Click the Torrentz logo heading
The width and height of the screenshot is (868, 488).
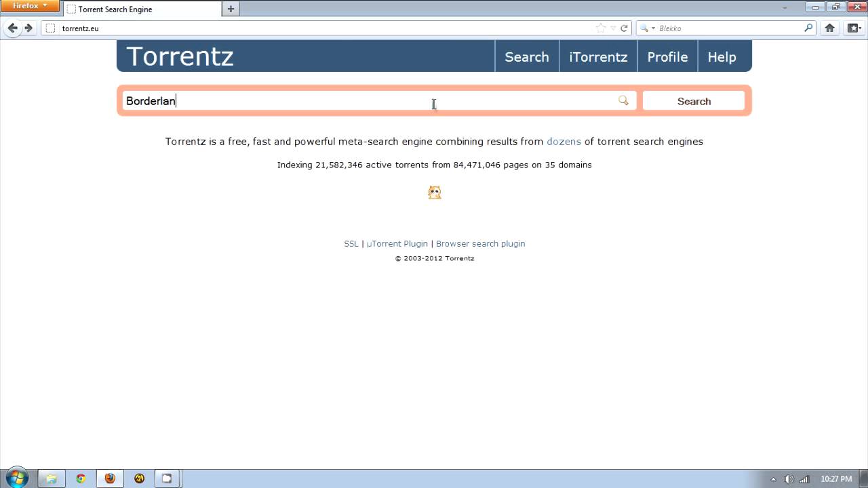[x=180, y=56]
